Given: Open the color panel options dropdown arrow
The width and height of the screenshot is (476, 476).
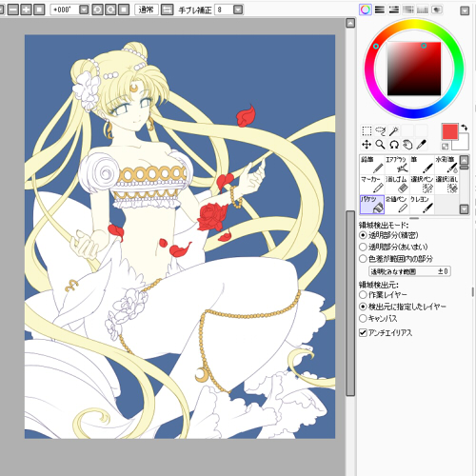Looking at the screenshot, I should [x=465, y=11].
